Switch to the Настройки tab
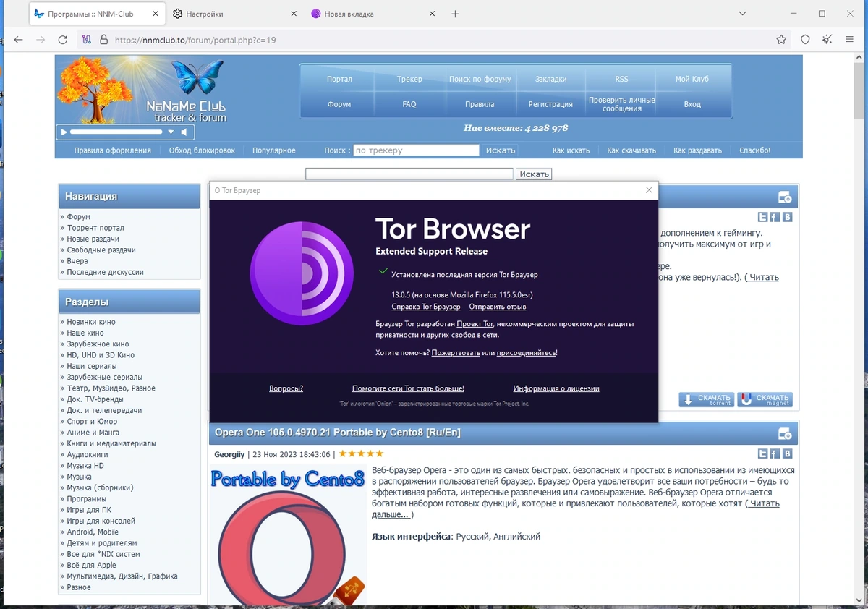This screenshot has width=868, height=609. 234,14
